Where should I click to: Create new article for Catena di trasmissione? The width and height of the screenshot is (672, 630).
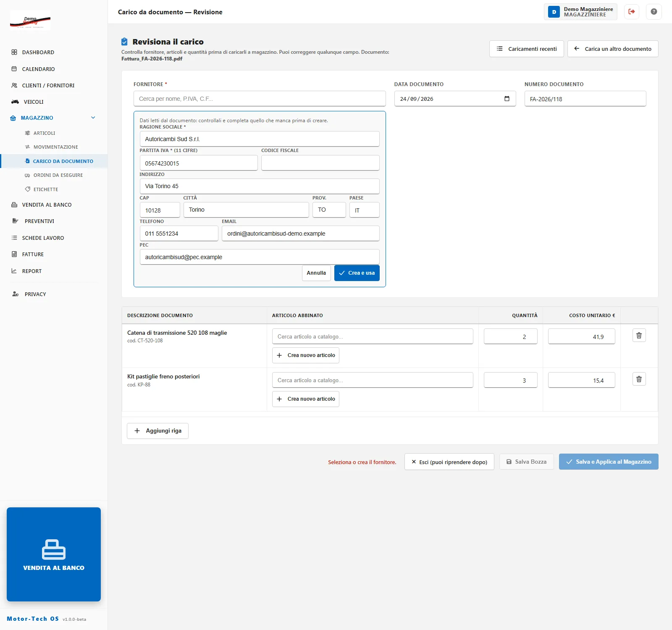(x=306, y=355)
